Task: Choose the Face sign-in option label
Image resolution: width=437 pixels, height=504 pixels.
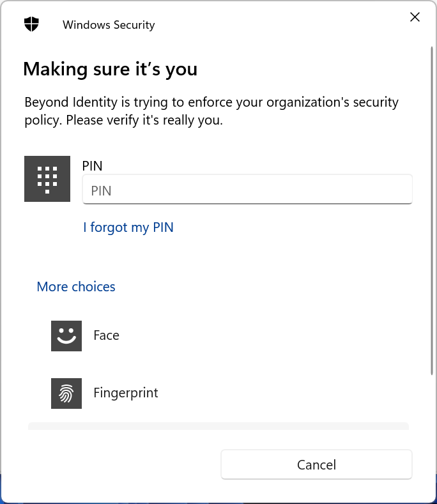Action: point(106,336)
